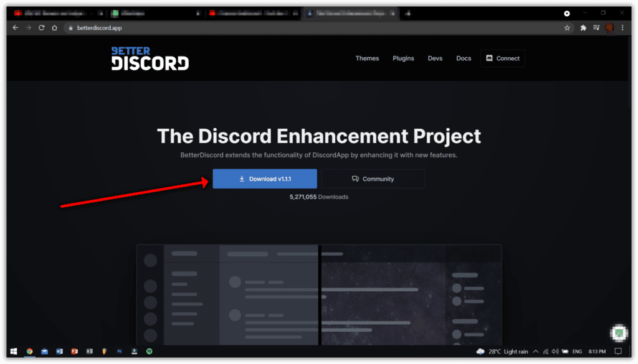Open the Themes page

click(x=367, y=58)
